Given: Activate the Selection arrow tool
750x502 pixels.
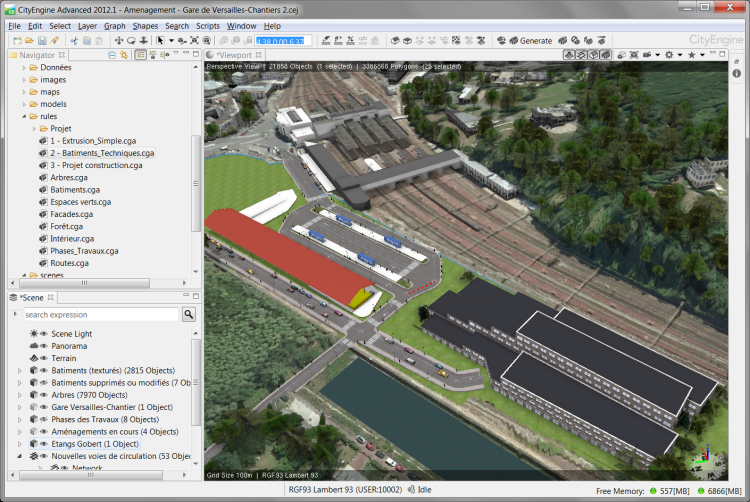Looking at the screenshot, I should 160,41.
